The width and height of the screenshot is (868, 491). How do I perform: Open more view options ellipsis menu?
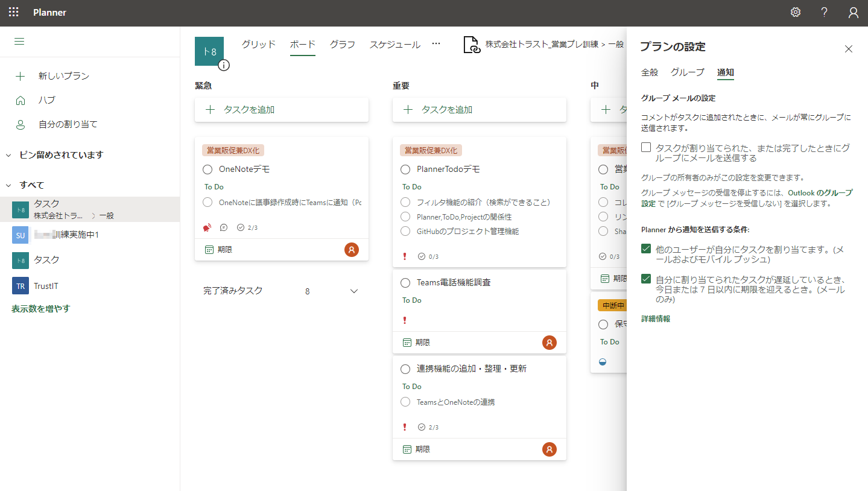[x=437, y=44]
